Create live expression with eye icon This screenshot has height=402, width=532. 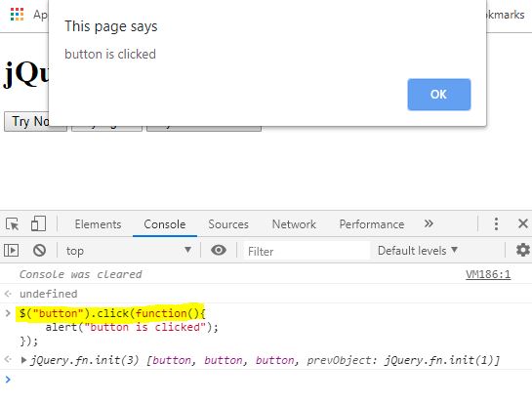(x=219, y=251)
